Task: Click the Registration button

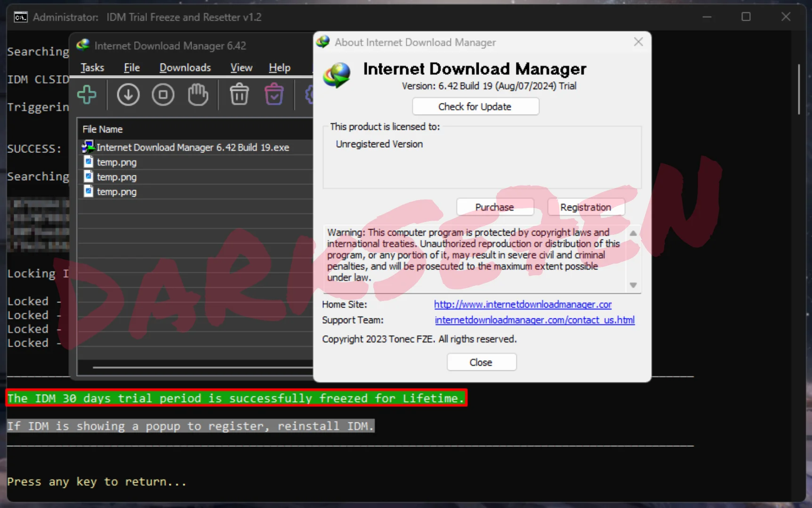Action: click(x=586, y=207)
